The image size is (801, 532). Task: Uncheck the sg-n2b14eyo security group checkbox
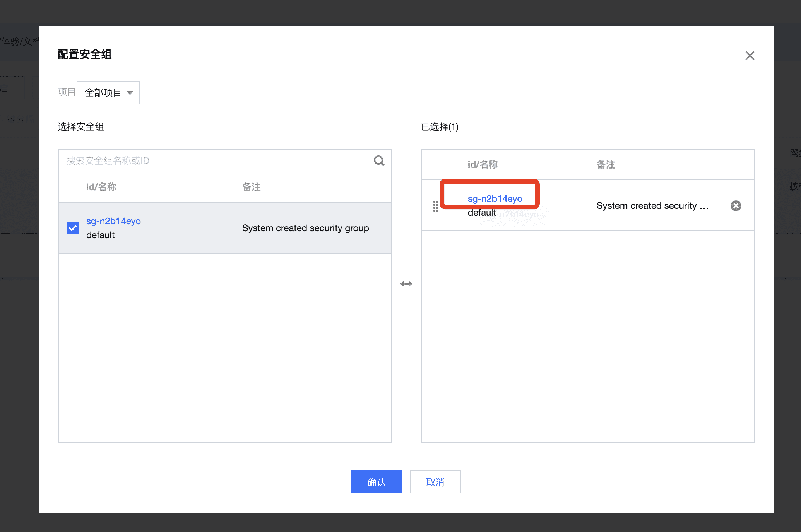coord(73,228)
